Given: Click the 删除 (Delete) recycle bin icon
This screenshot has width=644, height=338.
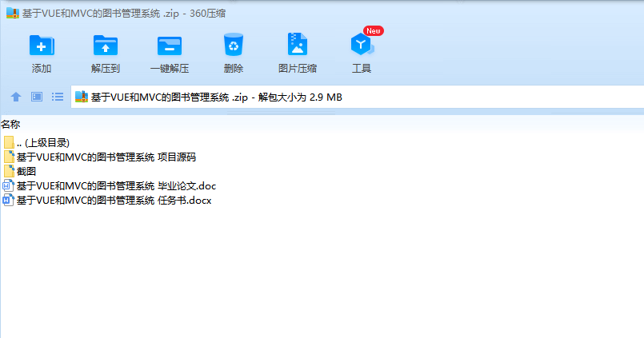Looking at the screenshot, I should (x=234, y=45).
